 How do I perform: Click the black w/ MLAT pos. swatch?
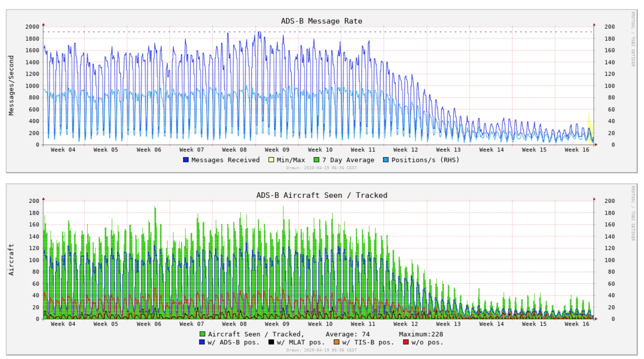(271, 342)
